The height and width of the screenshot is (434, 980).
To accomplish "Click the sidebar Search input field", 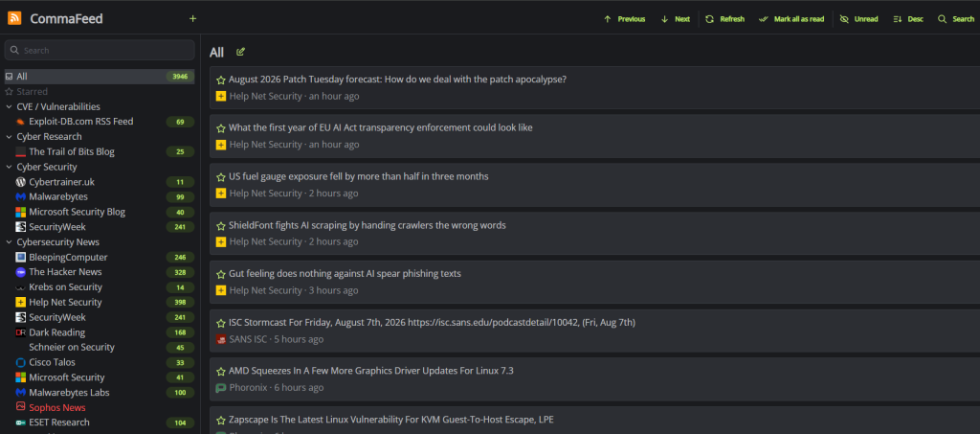I will click(100, 50).
